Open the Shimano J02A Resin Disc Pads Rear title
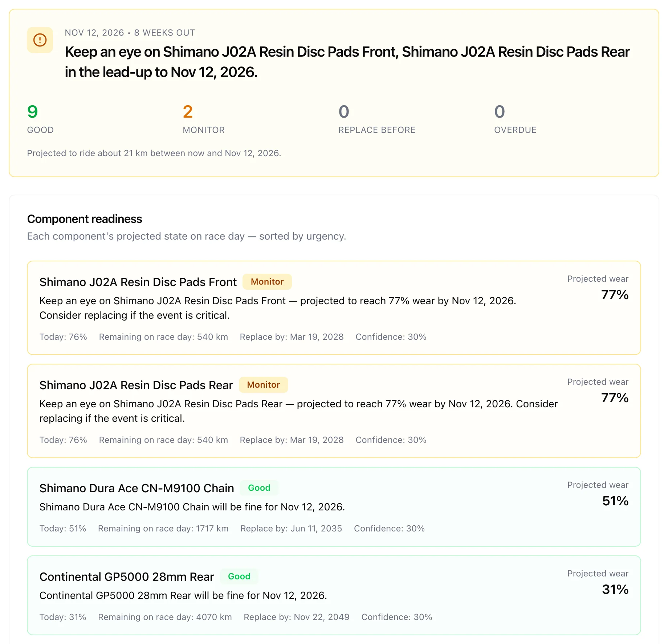This screenshot has height=644, width=668. [136, 385]
